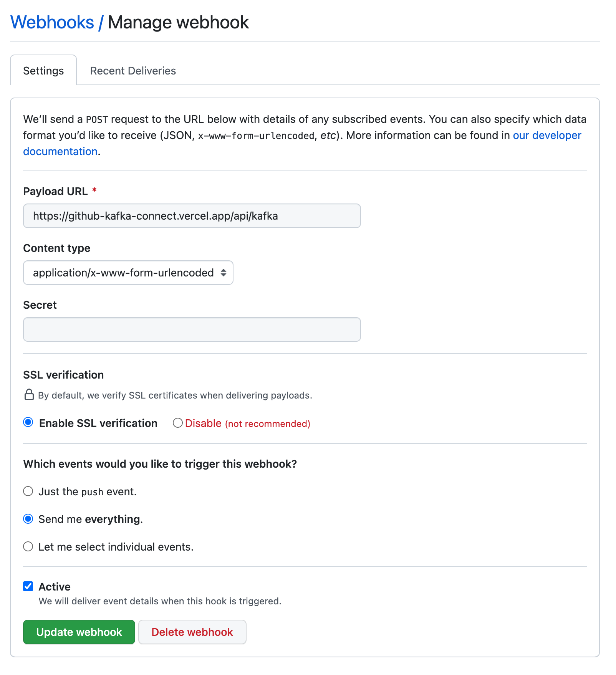
Task: Click the lock icon beside SSL verification text
Action: coord(29,395)
